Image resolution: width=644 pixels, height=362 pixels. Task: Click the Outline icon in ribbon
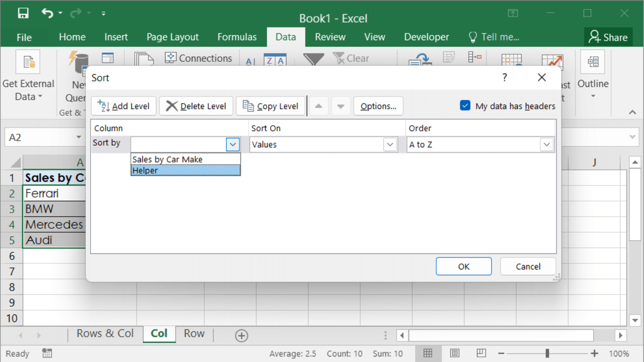pyautogui.click(x=593, y=62)
